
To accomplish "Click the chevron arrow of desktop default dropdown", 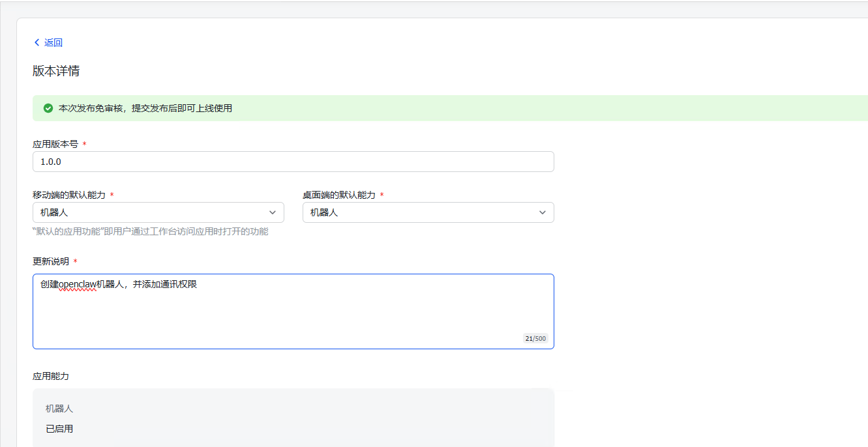I will tap(543, 212).
